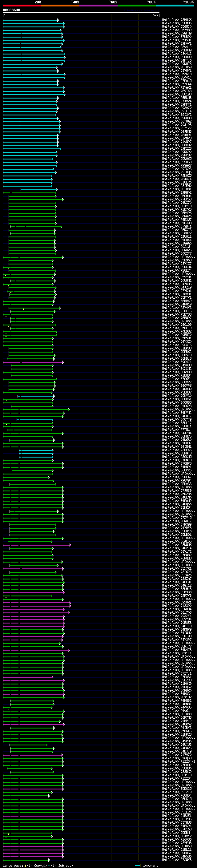197x868 pixels.
Task: Click the label UniRef100_A9NUZ6
Action: click(x=177, y=64)
